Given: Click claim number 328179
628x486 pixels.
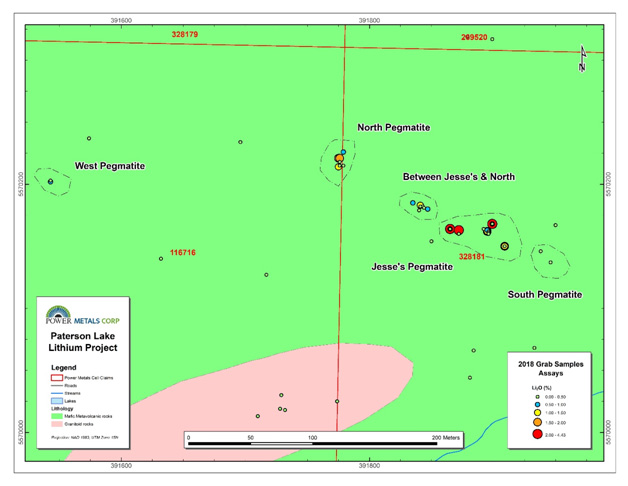Looking at the screenshot, I should (185, 34).
